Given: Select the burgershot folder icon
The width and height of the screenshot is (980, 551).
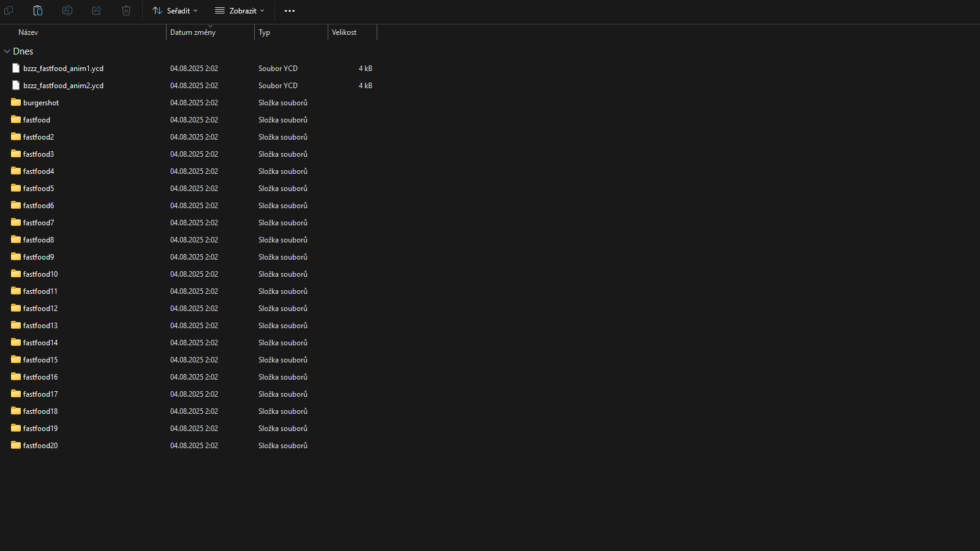Looking at the screenshot, I should (x=16, y=102).
